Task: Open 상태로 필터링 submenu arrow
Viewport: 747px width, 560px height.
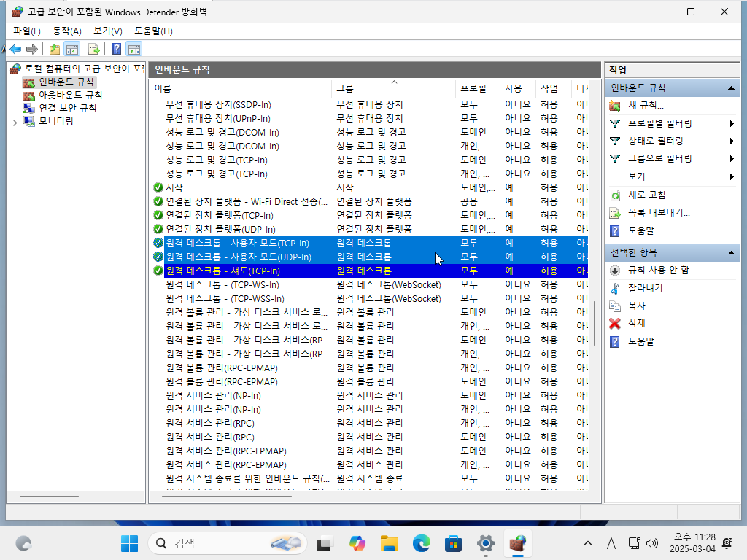Action: coord(732,141)
